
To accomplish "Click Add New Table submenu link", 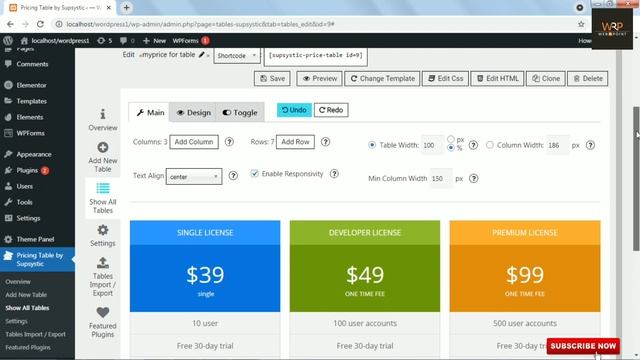I will point(26,295).
